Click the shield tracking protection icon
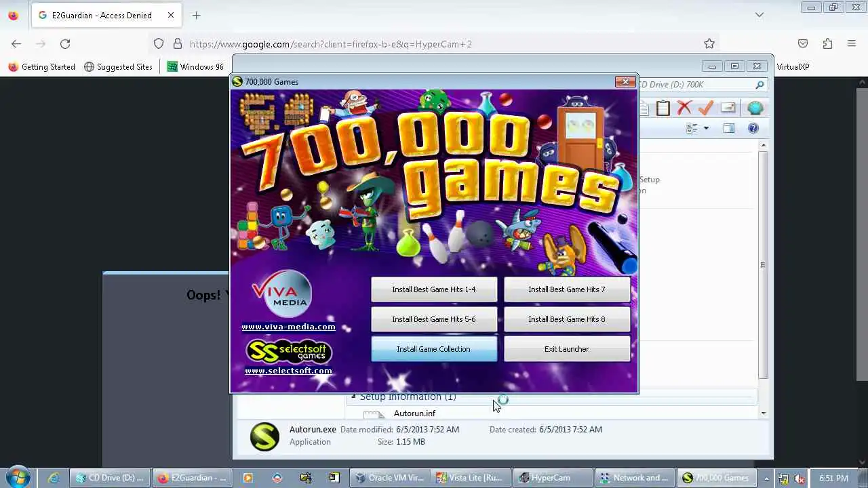 (x=159, y=44)
